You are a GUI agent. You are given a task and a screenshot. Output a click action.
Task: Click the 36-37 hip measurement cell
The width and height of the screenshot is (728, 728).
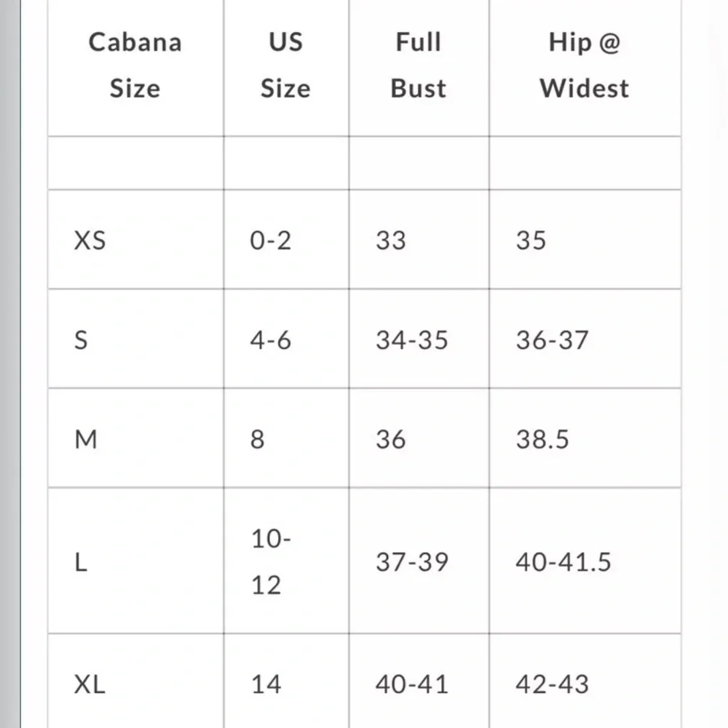tap(552, 340)
